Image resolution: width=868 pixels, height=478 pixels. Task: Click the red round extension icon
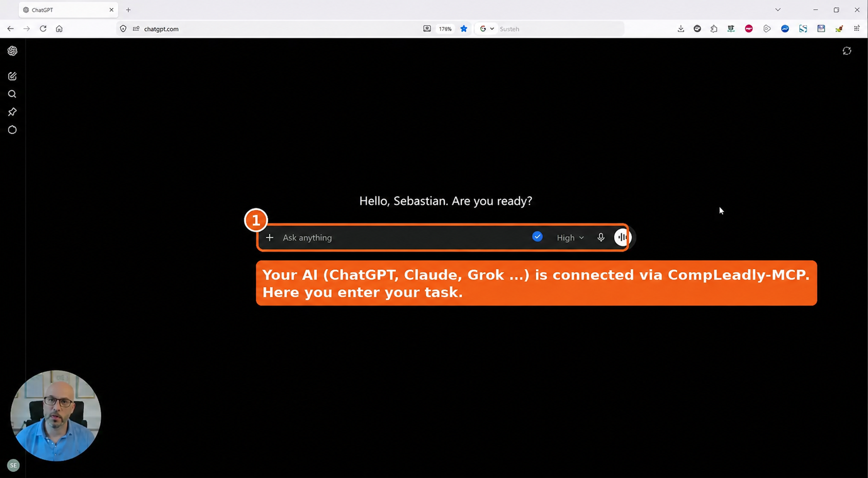(749, 29)
